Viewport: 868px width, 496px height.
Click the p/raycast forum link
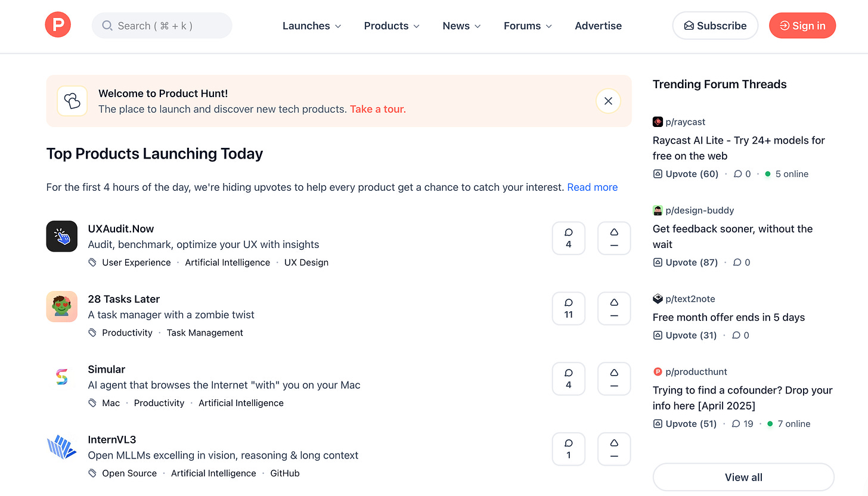coord(685,122)
